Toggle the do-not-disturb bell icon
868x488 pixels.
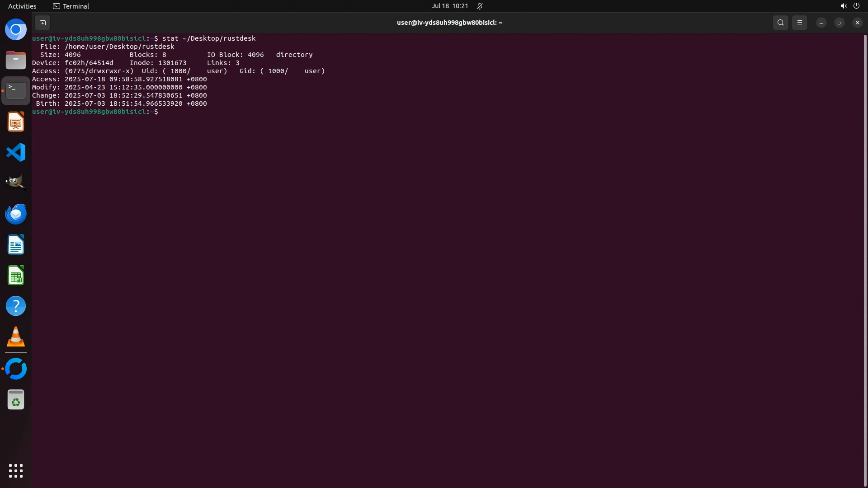point(480,6)
